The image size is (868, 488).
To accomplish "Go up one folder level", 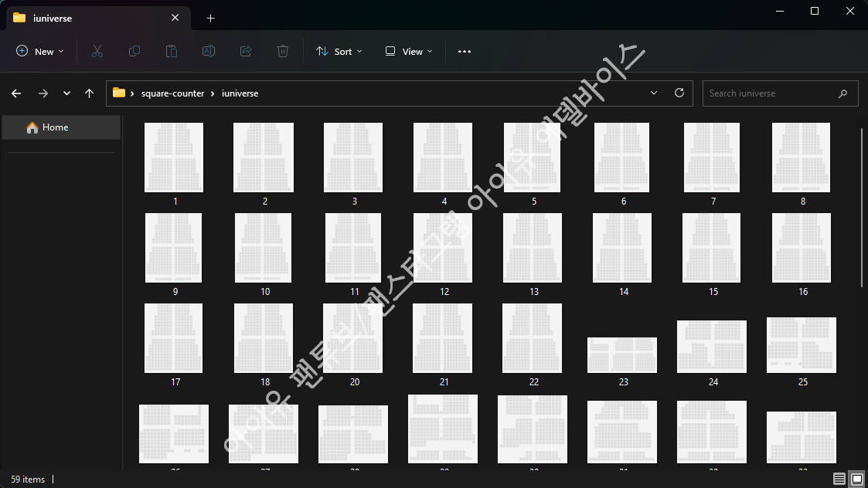I will [89, 93].
